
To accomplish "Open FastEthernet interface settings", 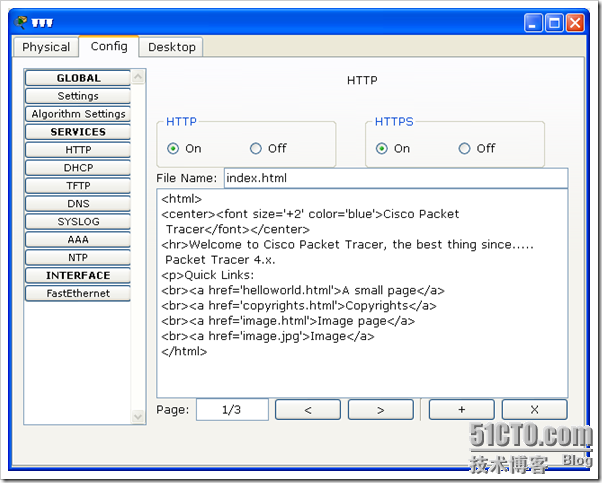I will [78, 293].
